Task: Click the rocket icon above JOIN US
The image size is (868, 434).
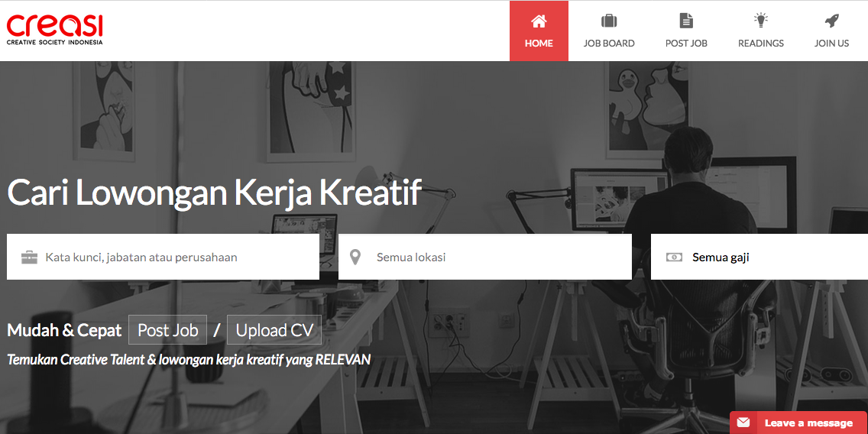Action: pyautogui.click(x=831, y=21)
